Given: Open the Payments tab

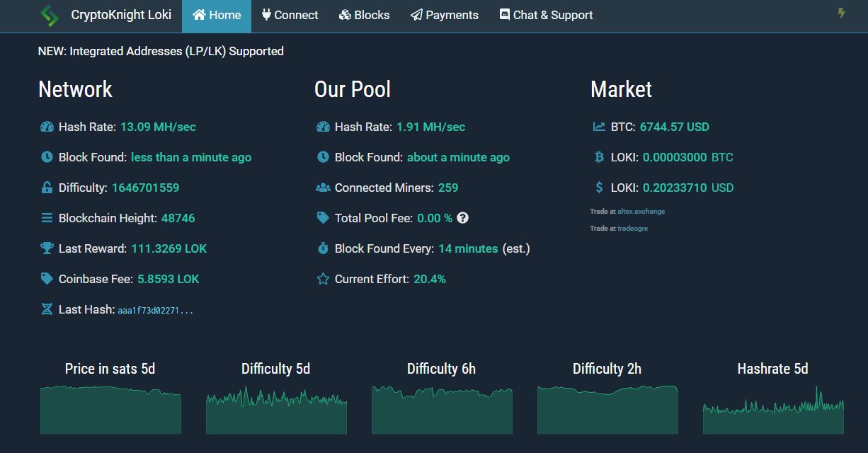Looking at the screenshot, I should point(445,16).
